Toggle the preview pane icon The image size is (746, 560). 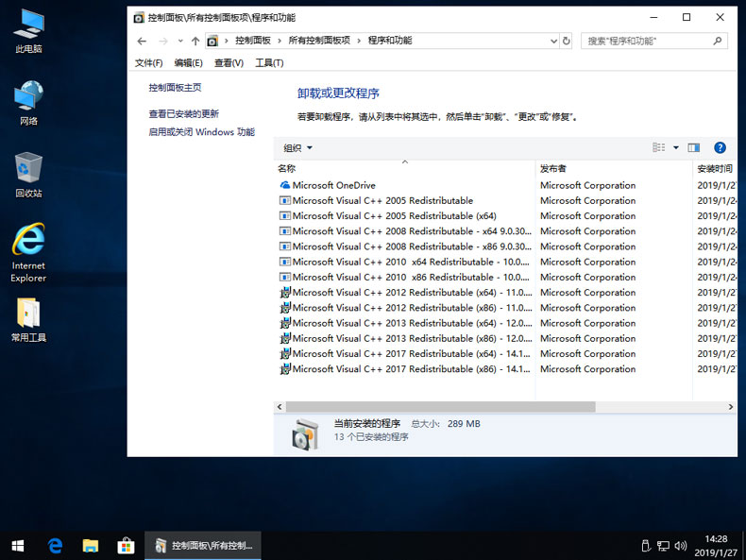[694, 147]
